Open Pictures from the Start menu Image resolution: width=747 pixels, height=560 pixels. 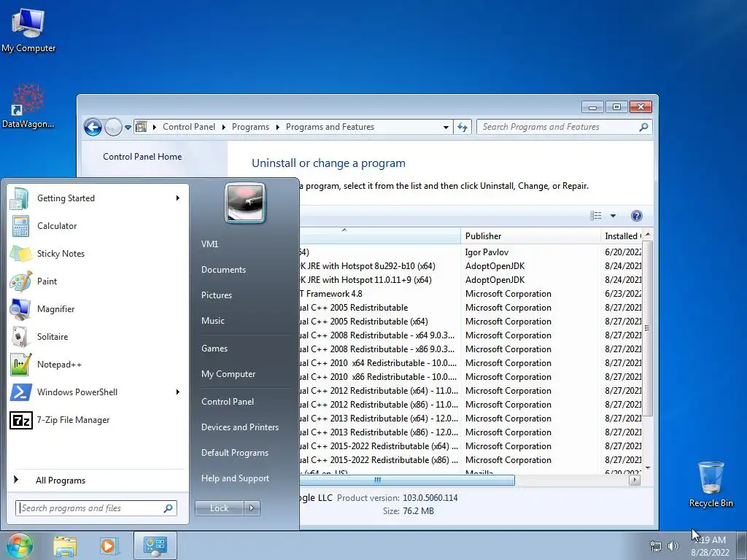[x=216, y=295]
